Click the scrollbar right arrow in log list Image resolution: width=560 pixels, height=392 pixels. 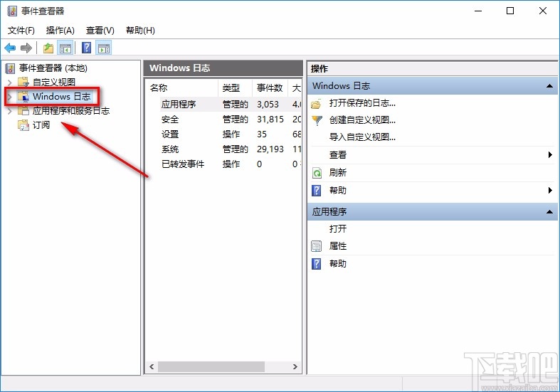click(x=295, y=366)
